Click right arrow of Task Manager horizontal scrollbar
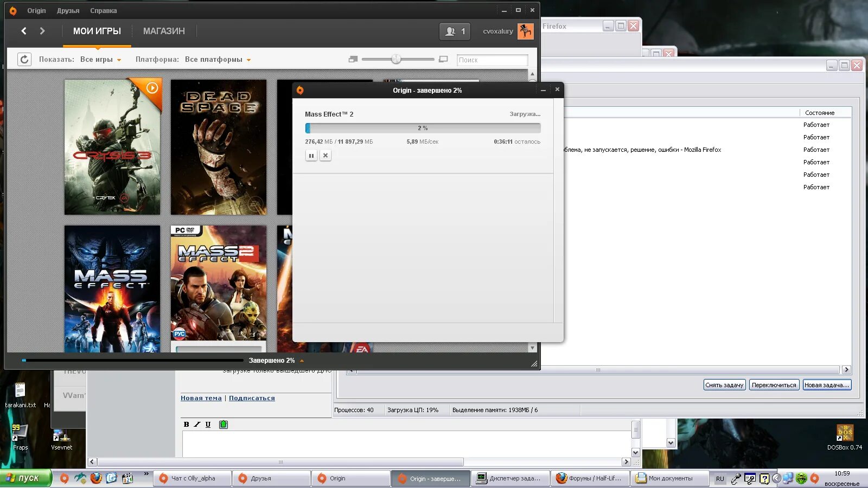868x488 pixels. (x=846, y=370)
